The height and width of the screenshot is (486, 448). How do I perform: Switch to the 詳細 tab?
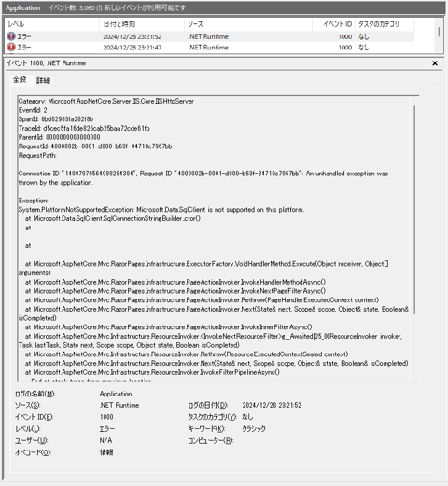pos(43,80)
